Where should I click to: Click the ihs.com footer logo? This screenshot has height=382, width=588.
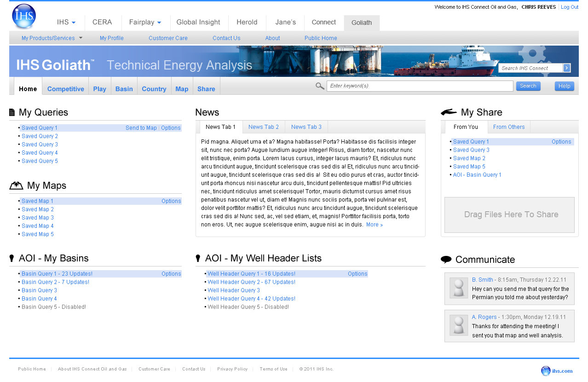click(557, 370)
